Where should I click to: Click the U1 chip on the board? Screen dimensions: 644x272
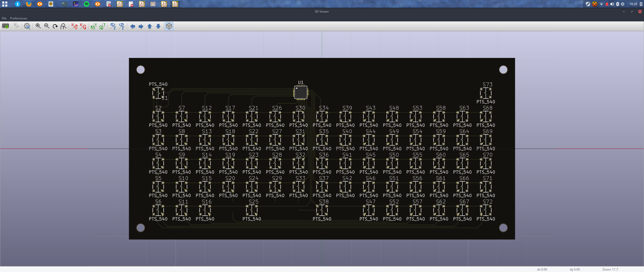[x=301, y=92]
